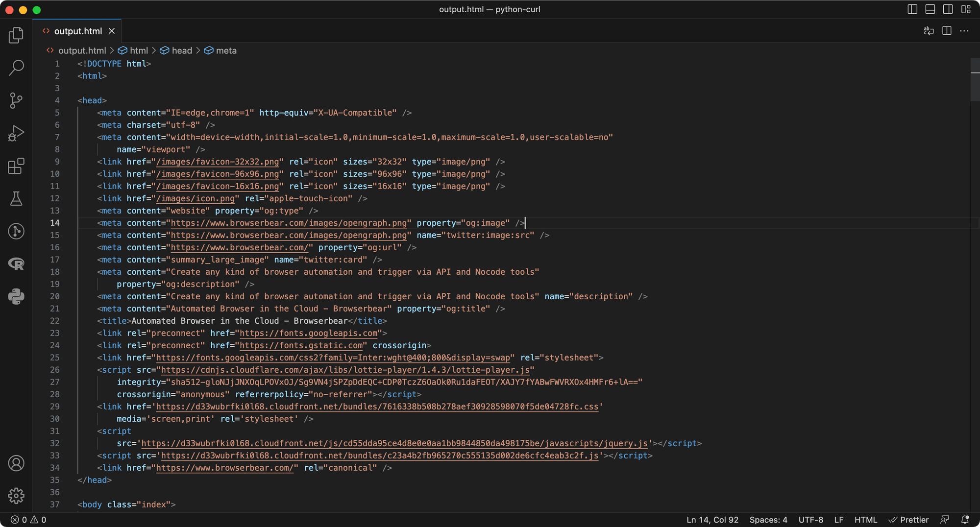Open cloudfront bundles .js URL line 33
980x527 pixels.
(x=380, y=455)
